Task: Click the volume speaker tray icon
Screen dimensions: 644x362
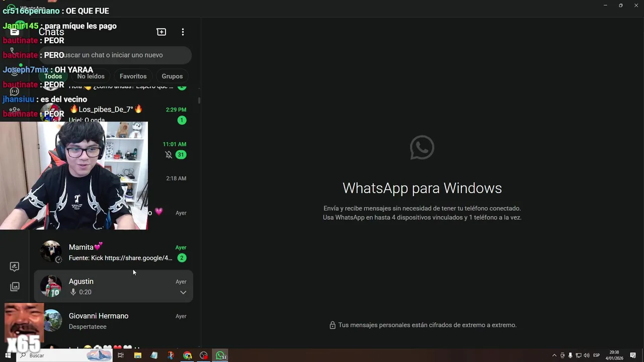Action: coord(587,355)
